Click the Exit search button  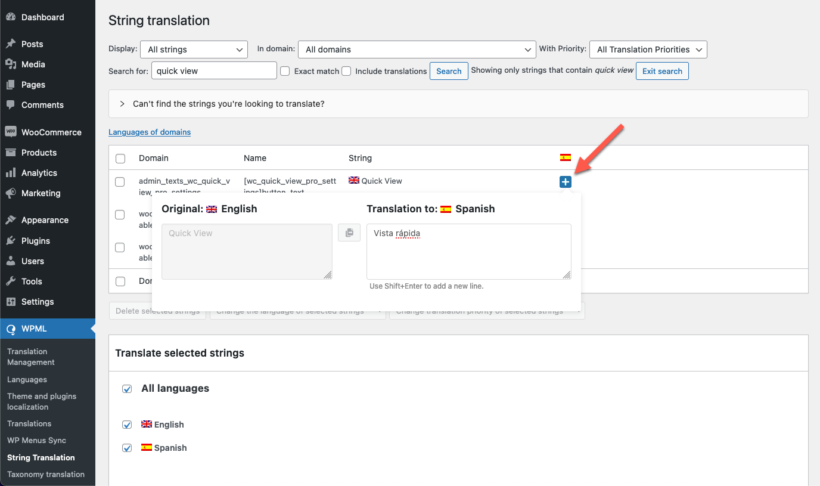tap(662, 71)
